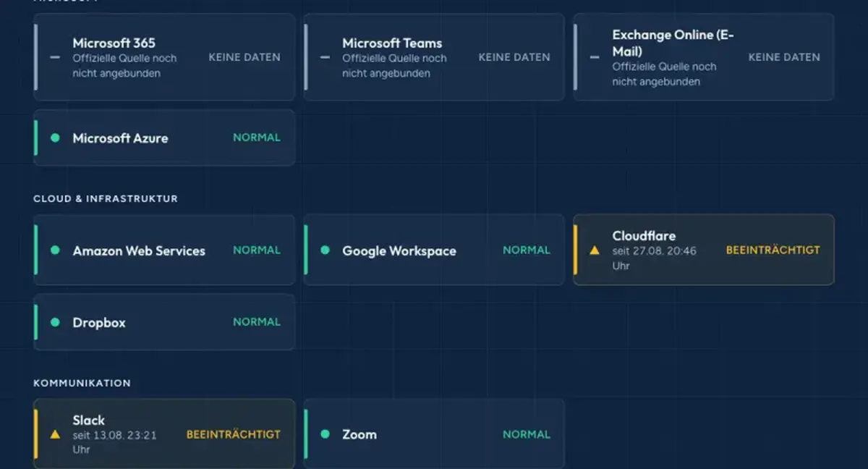Click the green status dot for Google Workspace
Screen dimensions: 868x469
pyautogui.click(x=325, y=250)
